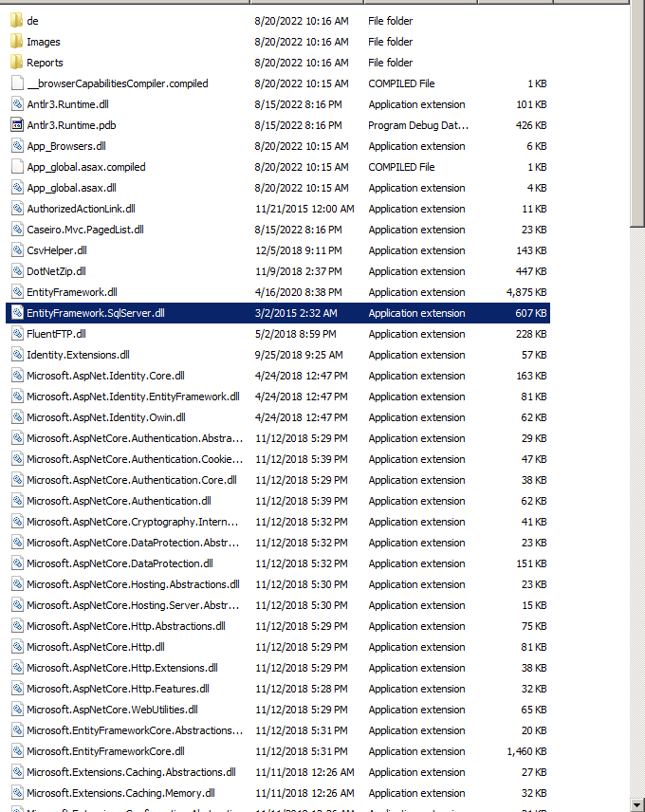Click the EntityFramework.dll file icon
The width and height of the screenshot is (645, 812).
coord(17,292)
